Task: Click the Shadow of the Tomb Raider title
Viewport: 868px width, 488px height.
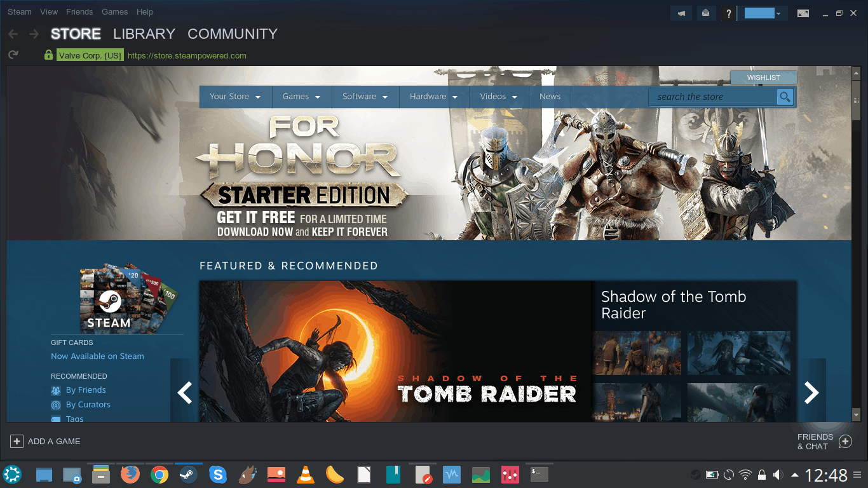Action: 674,305
